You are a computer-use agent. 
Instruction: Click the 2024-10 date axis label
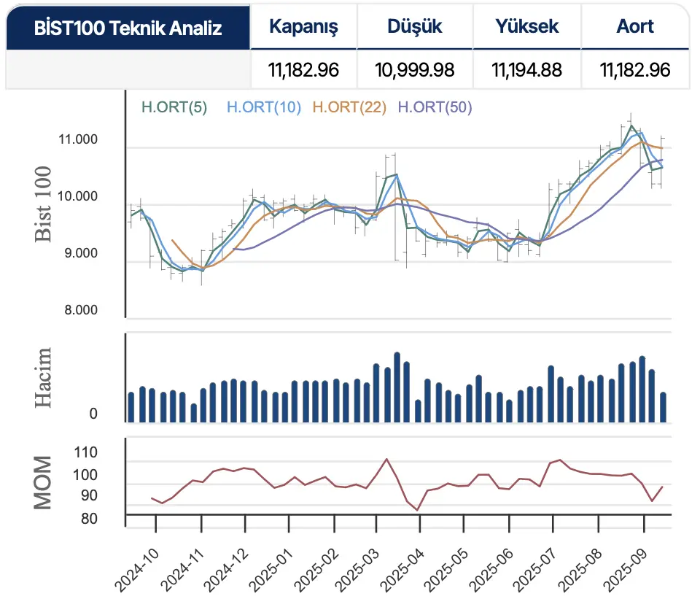136,570
